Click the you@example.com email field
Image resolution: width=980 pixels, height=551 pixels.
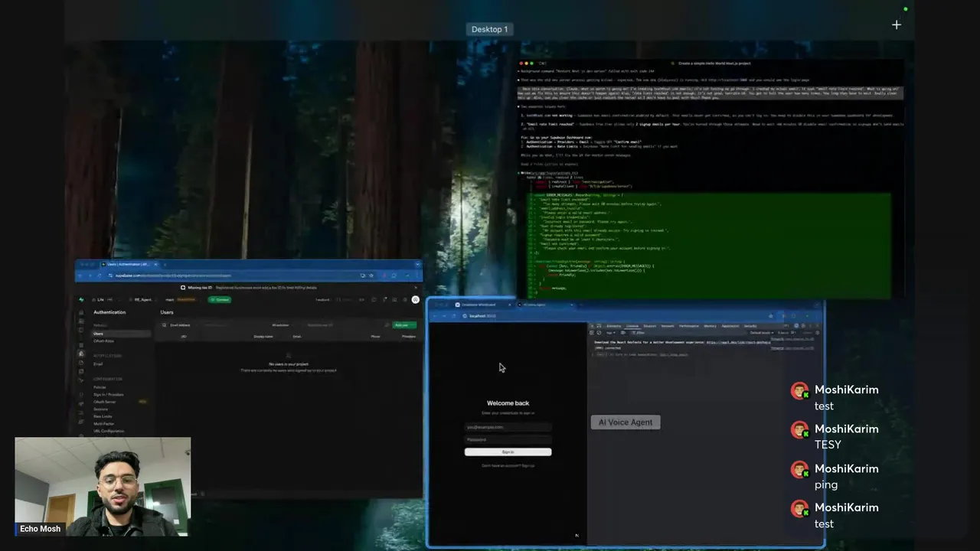point(508,427)
